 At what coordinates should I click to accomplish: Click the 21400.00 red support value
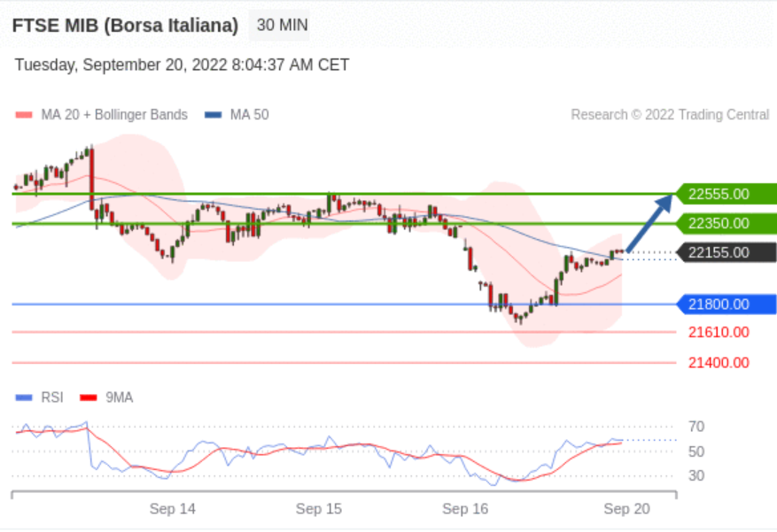click(719, 363)
